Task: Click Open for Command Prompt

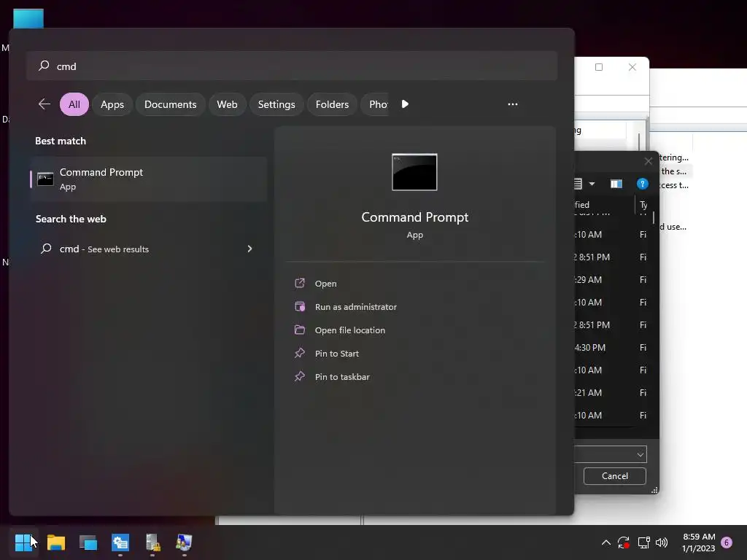Action: (326, 284)
